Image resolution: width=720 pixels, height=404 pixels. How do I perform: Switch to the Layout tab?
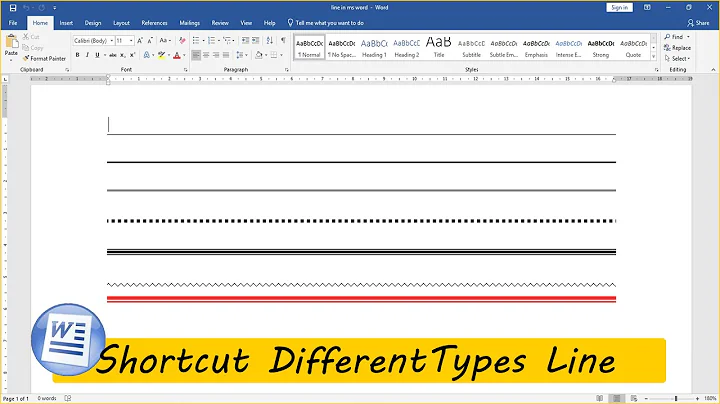click(x=121, y=23)
